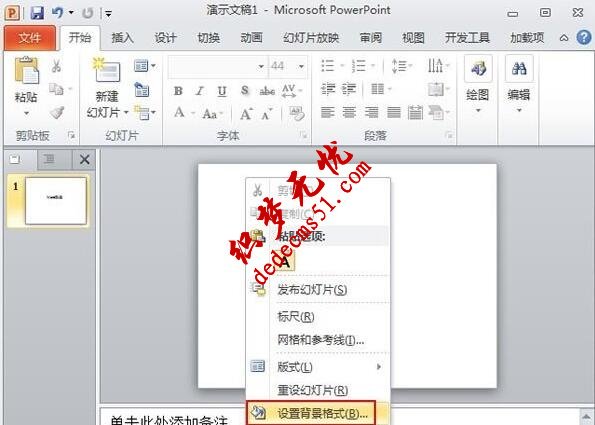
Task: Open the 开发工具 ribbon tab
Action: (468, 38)
